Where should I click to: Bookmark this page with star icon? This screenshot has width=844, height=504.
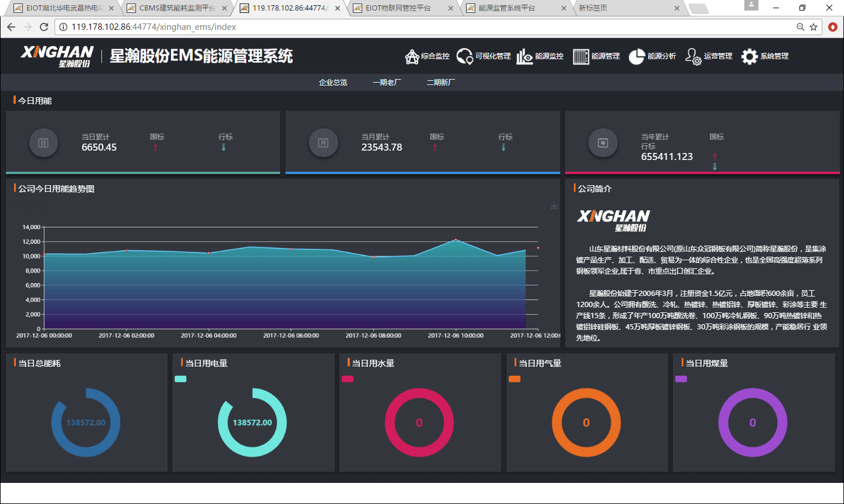click(x=814, y=27)
